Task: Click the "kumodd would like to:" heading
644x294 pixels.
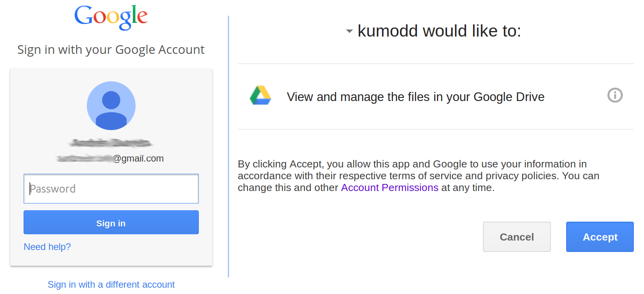Action: [439, 31]
